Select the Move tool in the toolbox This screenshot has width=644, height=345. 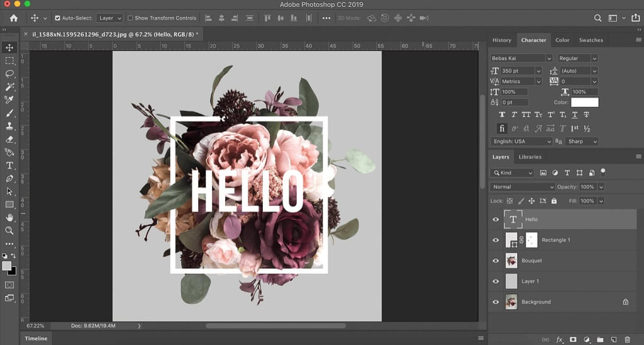tap(9, 48)
